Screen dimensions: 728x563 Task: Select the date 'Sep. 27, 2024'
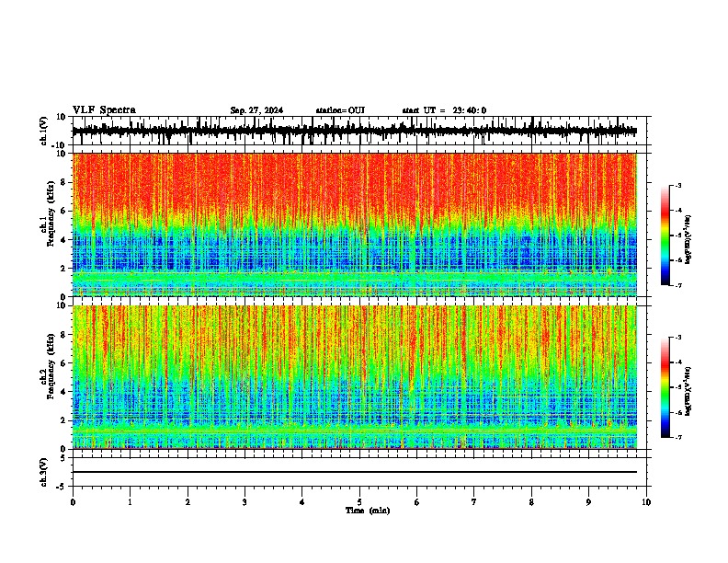(x=256, y=110)
